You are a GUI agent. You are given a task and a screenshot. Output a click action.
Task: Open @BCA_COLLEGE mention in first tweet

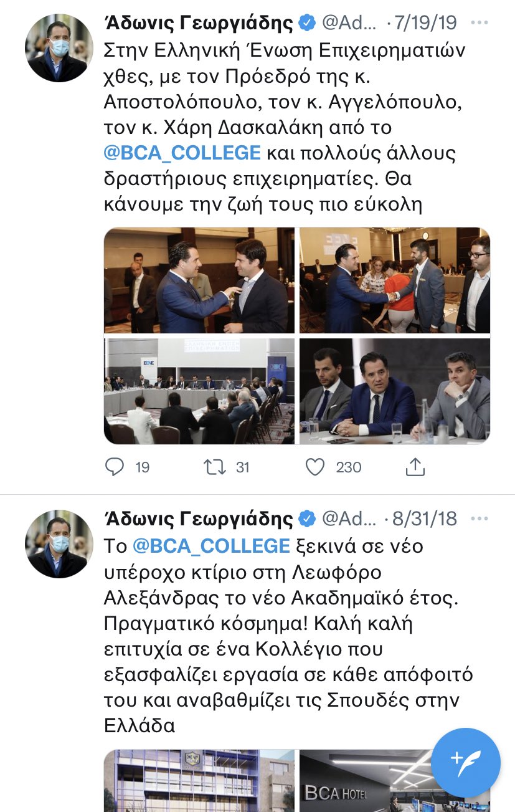(x=182, y=153)
